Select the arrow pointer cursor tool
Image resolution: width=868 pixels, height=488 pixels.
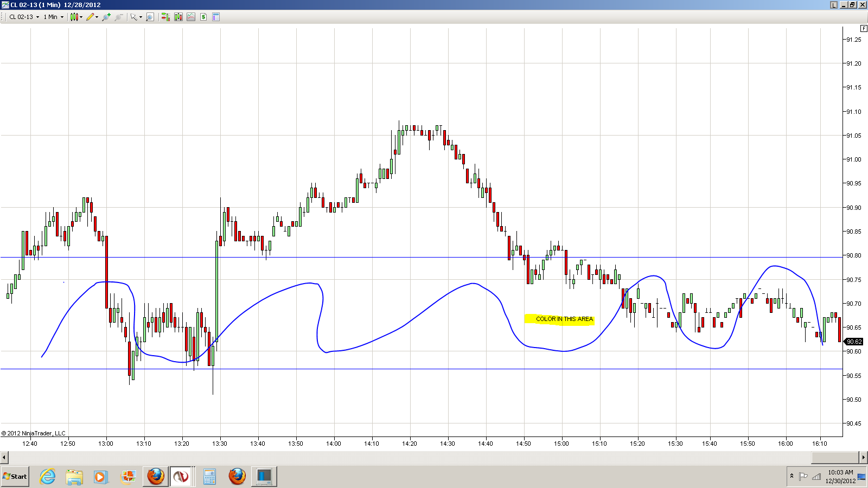133,17
